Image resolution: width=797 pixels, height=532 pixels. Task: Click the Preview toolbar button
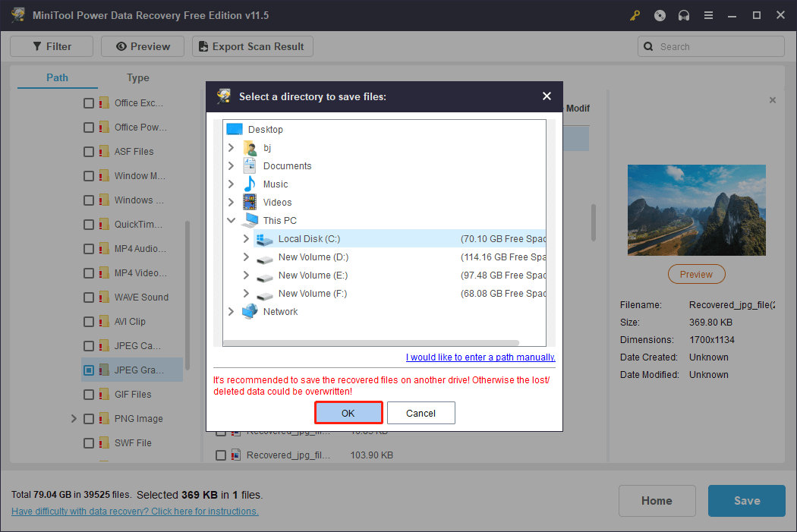tap(143, 46)
